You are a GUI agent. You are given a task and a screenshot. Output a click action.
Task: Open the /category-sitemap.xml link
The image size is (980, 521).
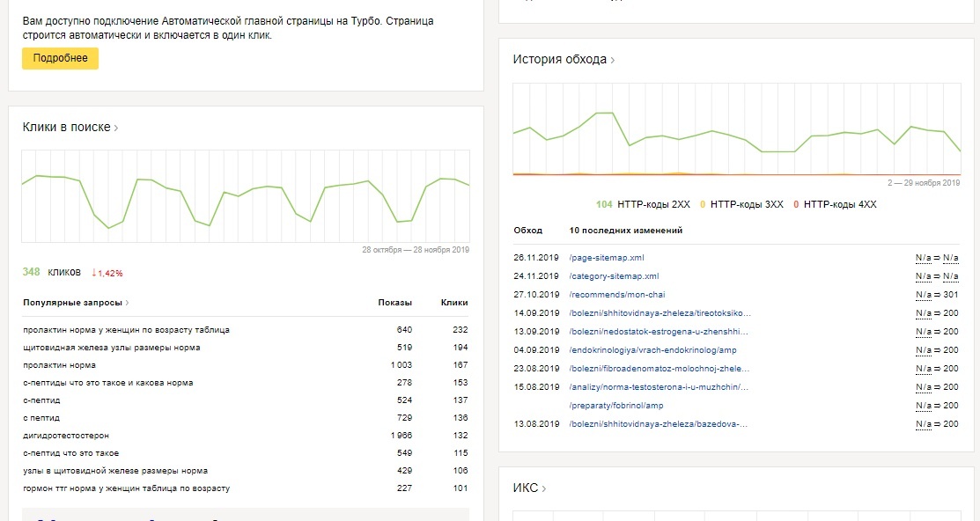(x=615, y=276)
